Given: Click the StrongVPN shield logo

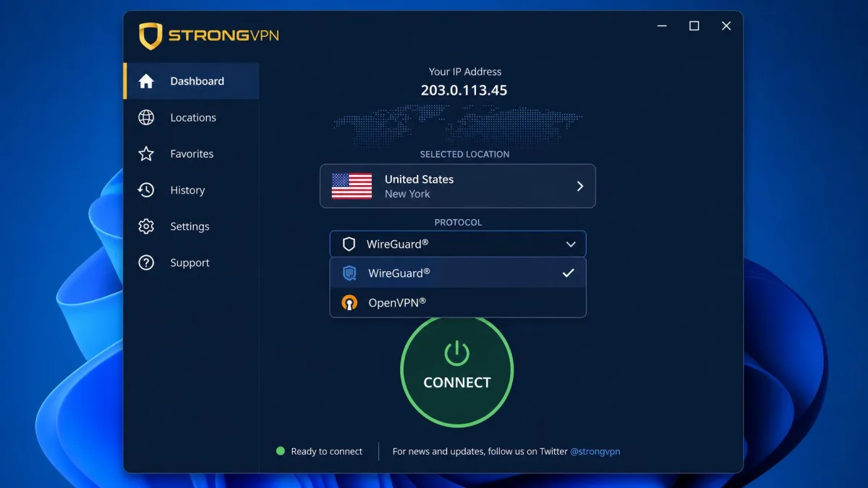Looking at the screenshot, I should (150, 36).
